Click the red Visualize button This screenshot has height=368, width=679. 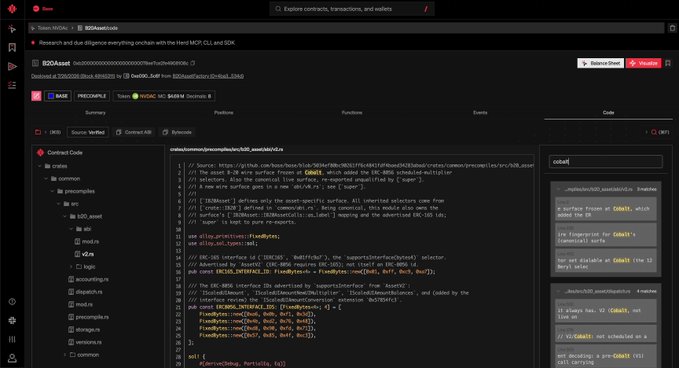tap(643, 63)
